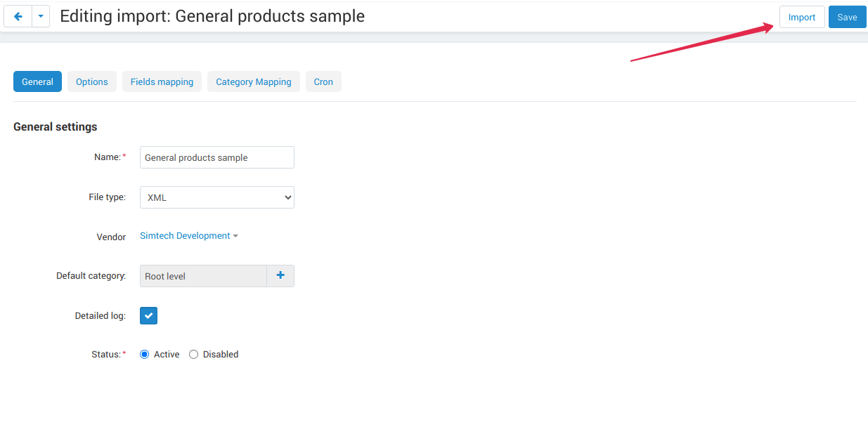Toggle the Detailed log checkbox
The width and height of the screenshot is (868, 434).
(148, 316)
